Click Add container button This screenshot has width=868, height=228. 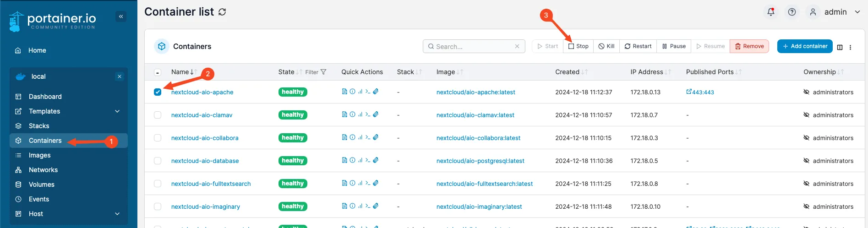tap(805, 46)
